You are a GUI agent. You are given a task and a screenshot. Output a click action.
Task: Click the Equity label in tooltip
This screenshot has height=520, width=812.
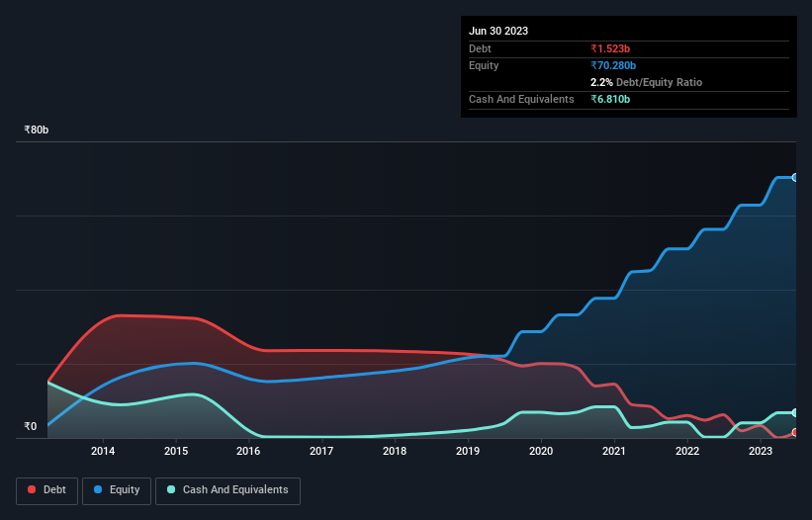point(484,65)
